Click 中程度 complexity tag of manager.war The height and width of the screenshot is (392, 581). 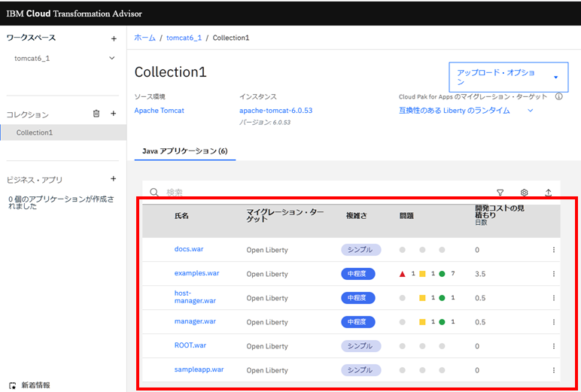(358, 322)
